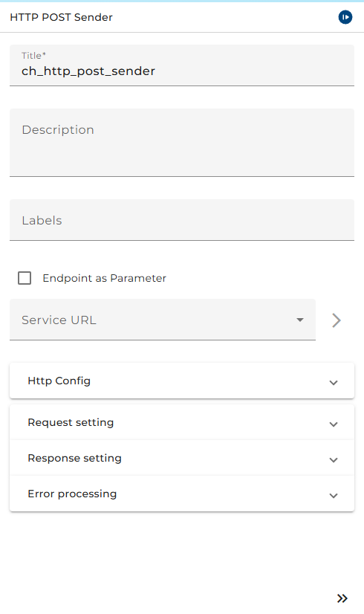364x614 pixels.
Task: Expand the Request setting section
Action: 182,422
